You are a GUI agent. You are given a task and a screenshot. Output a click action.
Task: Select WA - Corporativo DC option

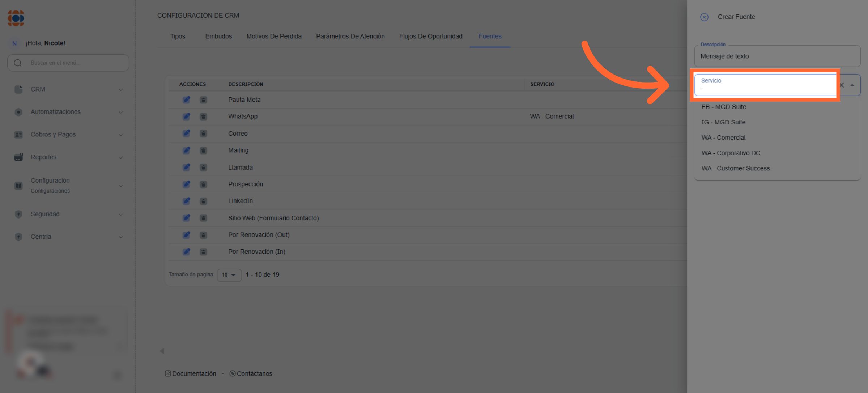pyautogui.click(x=731, y=153)
